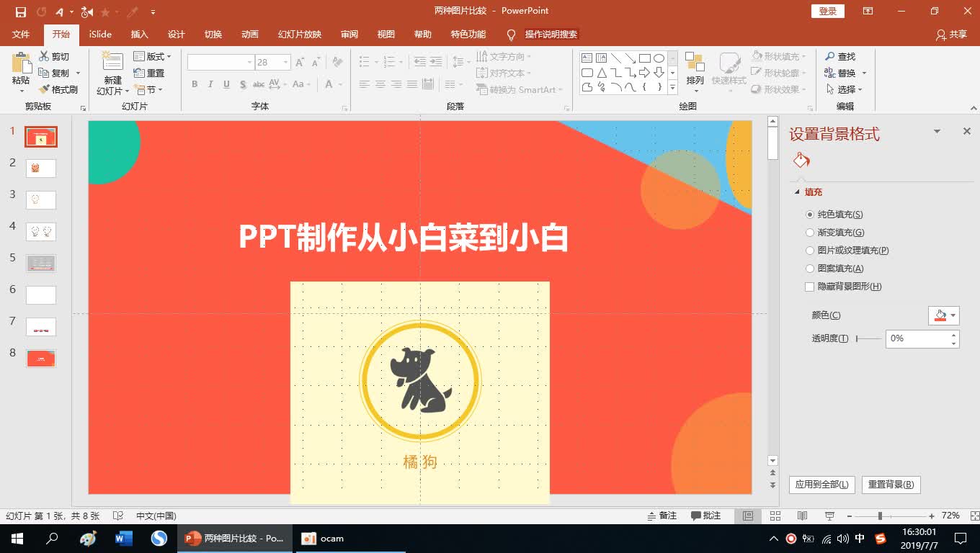
Task: Select the oval shape tool
Action: [x=659, y=57]
